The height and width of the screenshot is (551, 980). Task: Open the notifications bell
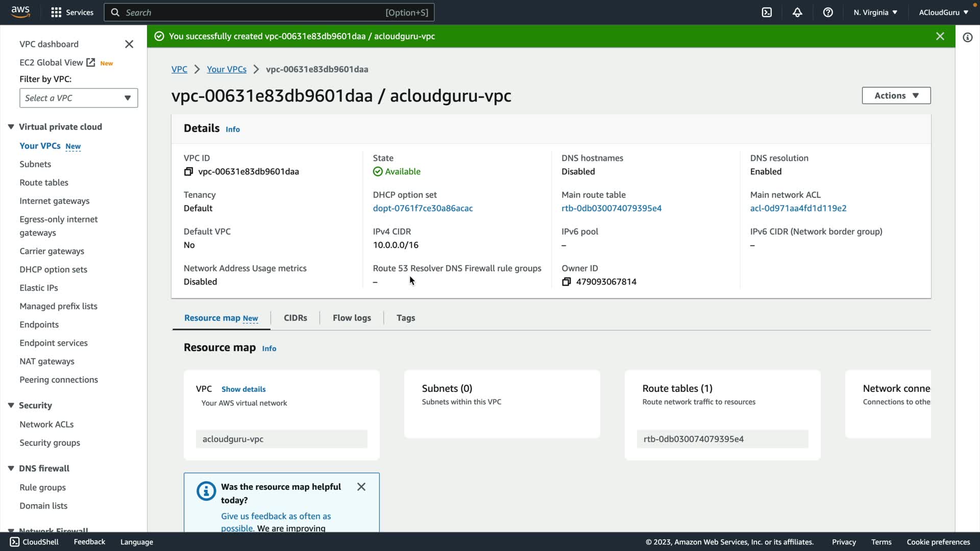click(x=797, y=12)
